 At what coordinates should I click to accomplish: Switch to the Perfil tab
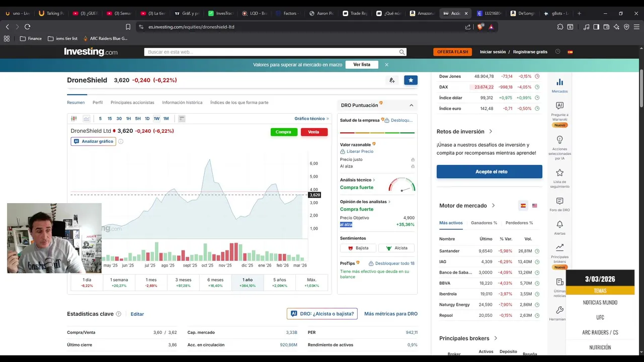98,103
